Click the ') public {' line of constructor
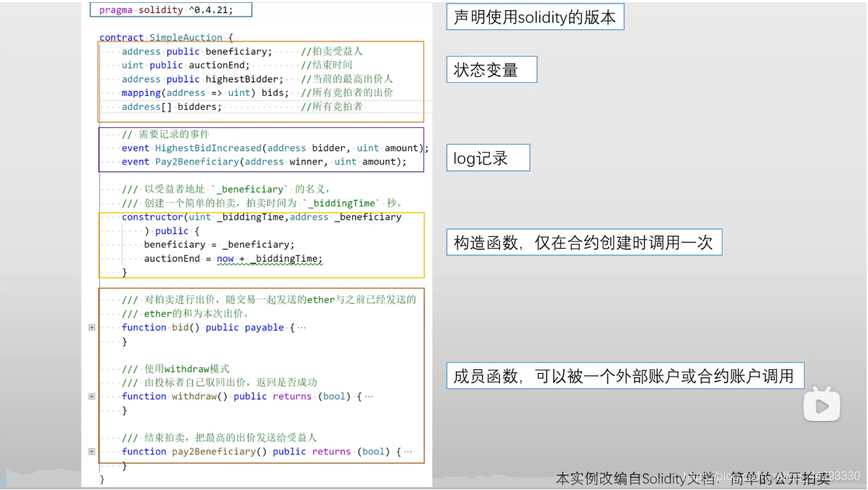 172,230
